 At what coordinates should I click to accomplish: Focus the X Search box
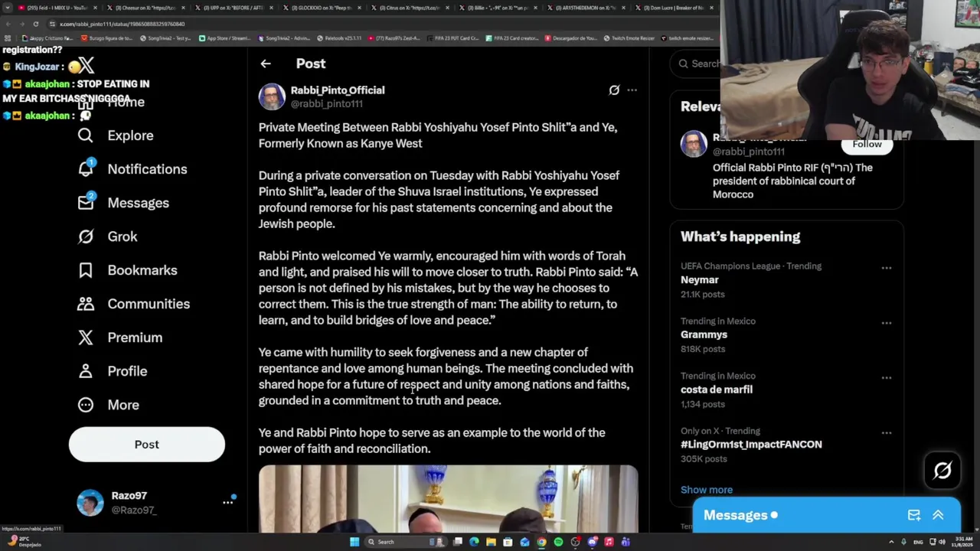(695, 64)
